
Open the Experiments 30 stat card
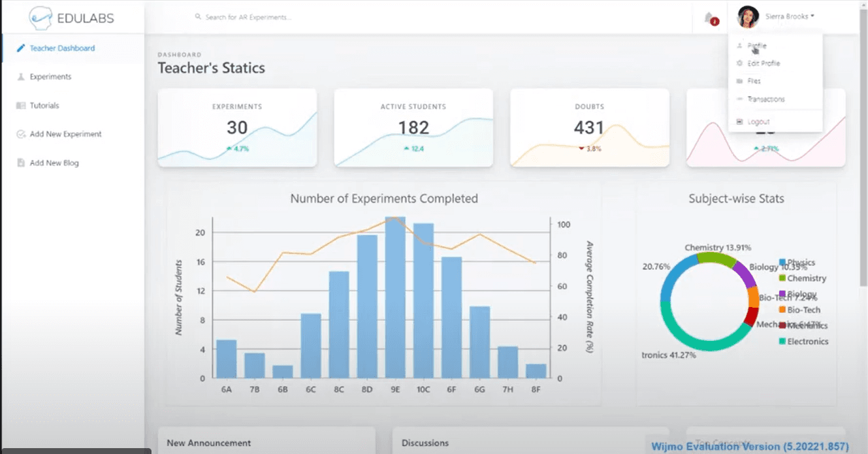[237, 127]
